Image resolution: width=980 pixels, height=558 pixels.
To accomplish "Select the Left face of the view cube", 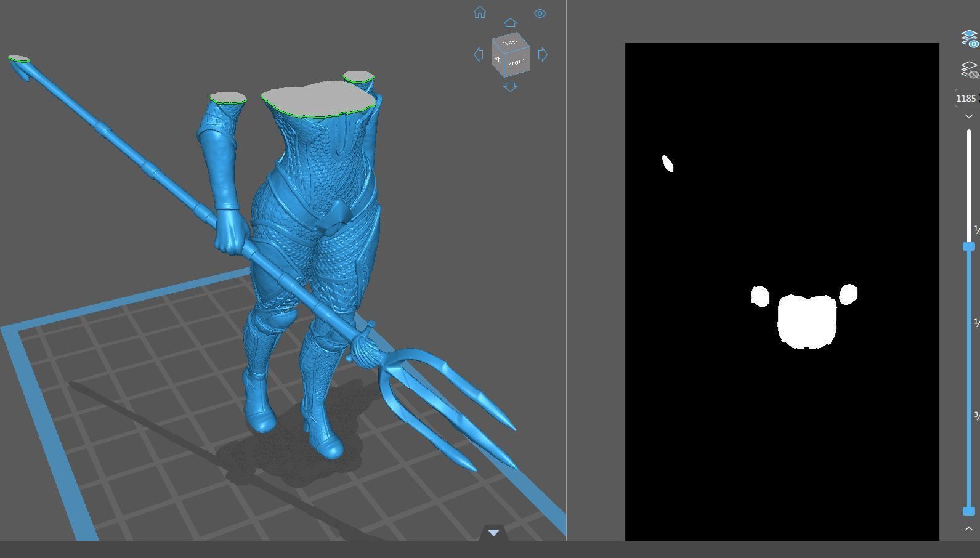I will (498, 59).
